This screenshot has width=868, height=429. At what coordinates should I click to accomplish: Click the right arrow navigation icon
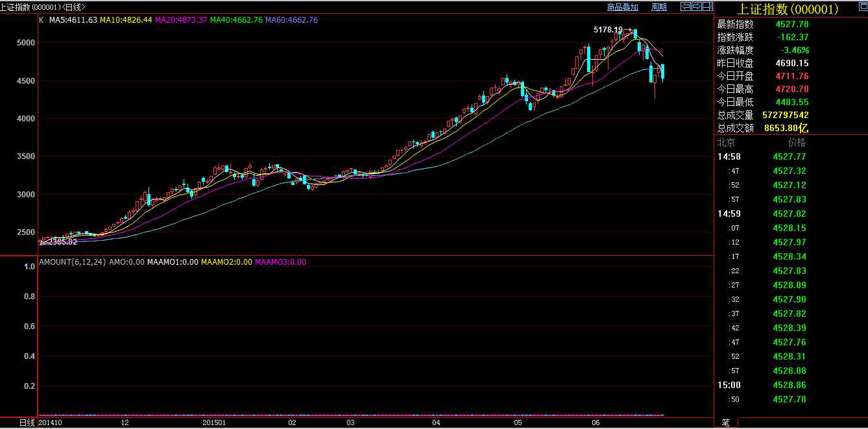coord(696,6)
